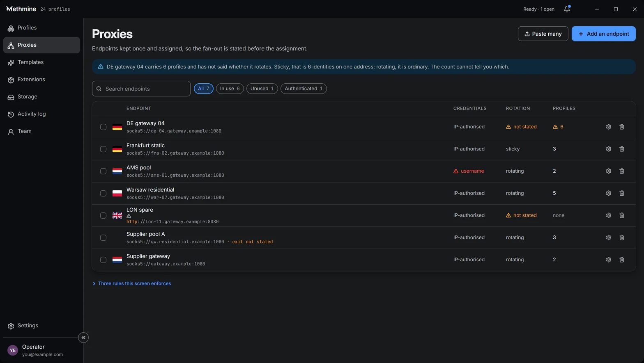Go to Templates in the sidebar
The width and height of the screenshot is (644, 363).
tap(41, 62)
